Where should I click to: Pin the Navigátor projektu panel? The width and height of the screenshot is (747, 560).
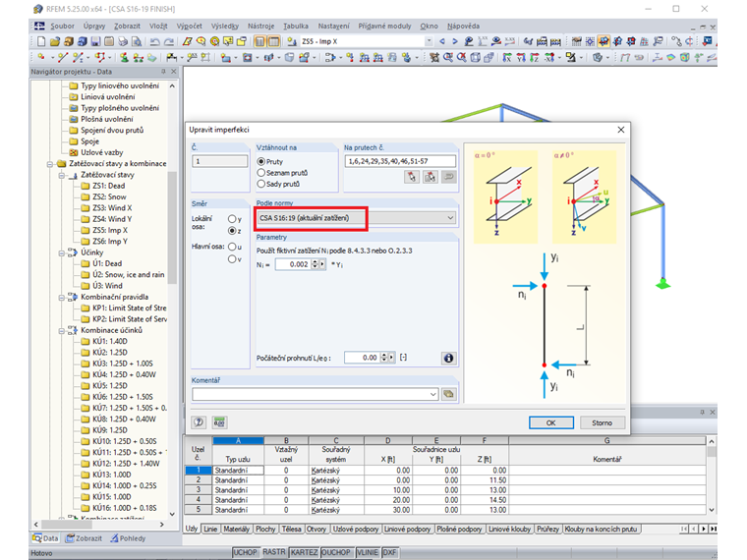(x=163, y=72)
